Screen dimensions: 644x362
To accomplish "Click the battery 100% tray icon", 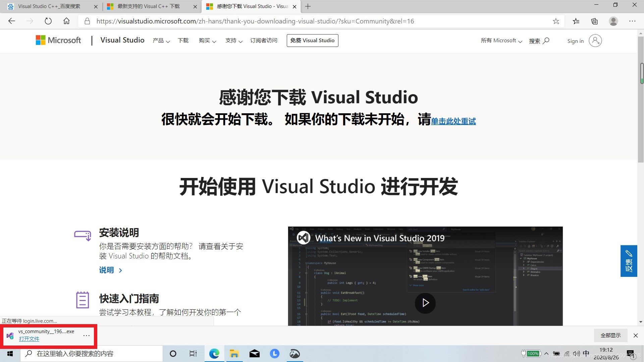I will click(x=531, y=354).
